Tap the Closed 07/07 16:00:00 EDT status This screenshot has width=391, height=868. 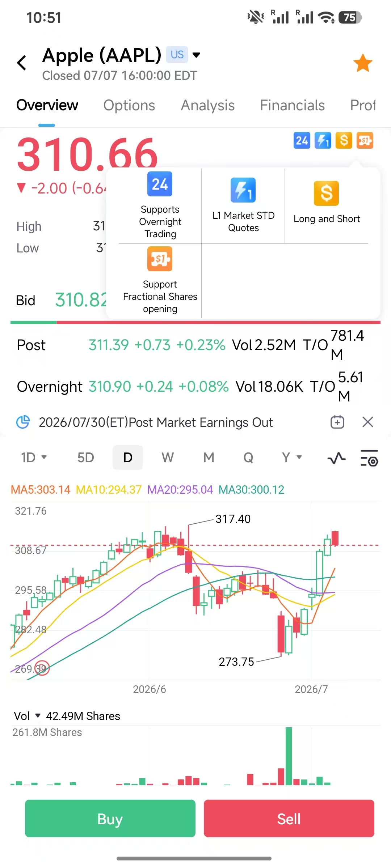pyautogui.click(x=119, y=76)
